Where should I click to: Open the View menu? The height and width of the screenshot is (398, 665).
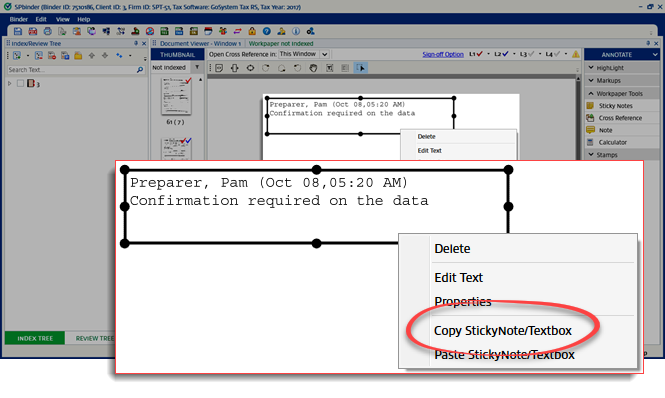point(62,20)
